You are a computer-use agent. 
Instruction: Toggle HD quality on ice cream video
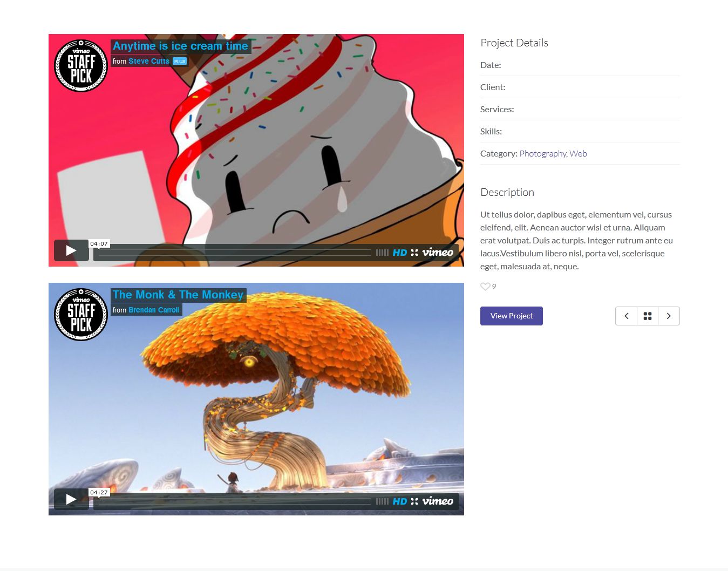(400, 253)
